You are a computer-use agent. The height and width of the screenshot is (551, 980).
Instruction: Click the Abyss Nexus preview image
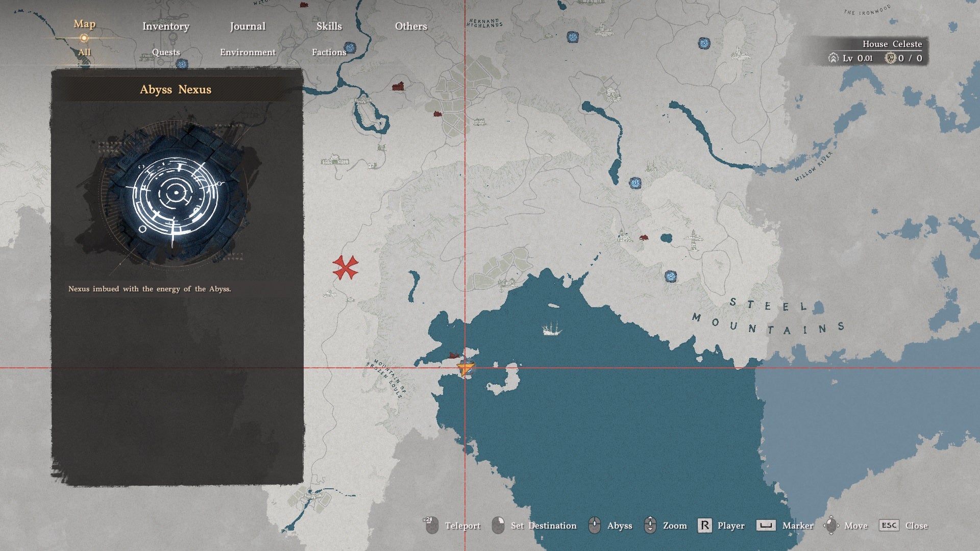pos(176,194)
